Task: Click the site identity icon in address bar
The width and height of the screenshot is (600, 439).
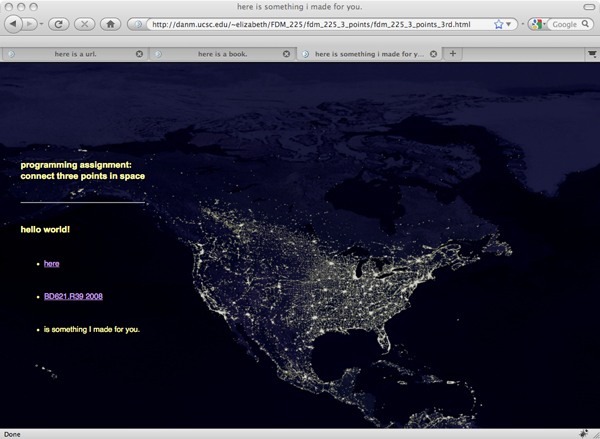Action: [x=138, y=24]
